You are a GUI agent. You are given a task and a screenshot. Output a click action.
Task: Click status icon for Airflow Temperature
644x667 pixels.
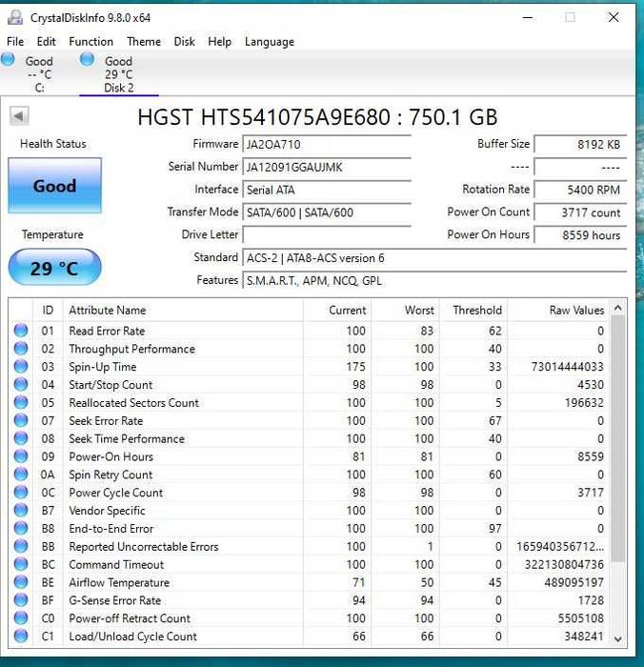click(x=21, y=582)
